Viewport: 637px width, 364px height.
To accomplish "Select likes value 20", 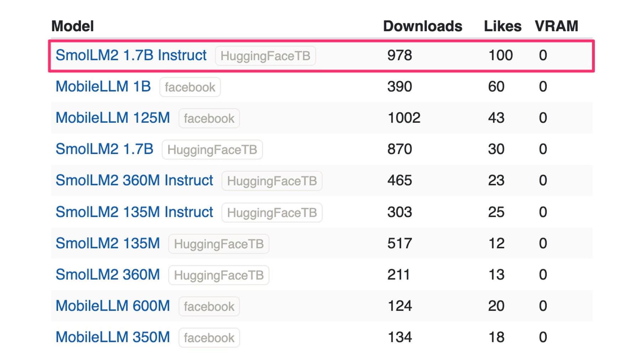I will [x=496, y=306].
